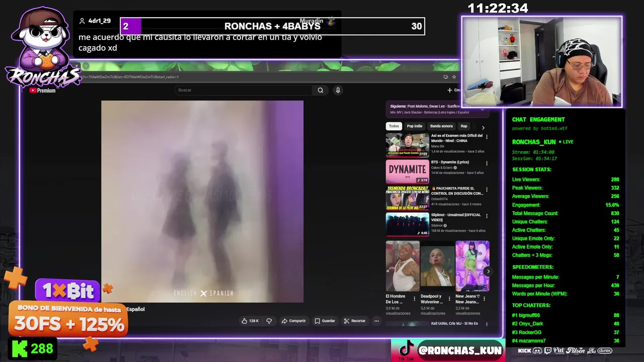Open the Slipknot Unsainted thumbnail
Screen dimensions: 644x362
coord(408,224)
